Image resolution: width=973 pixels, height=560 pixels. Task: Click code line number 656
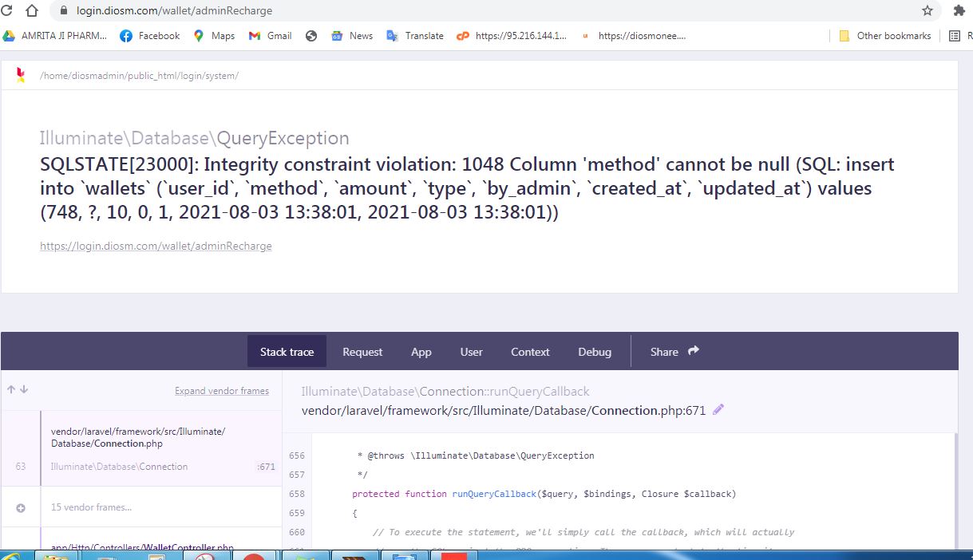point(296,455)
